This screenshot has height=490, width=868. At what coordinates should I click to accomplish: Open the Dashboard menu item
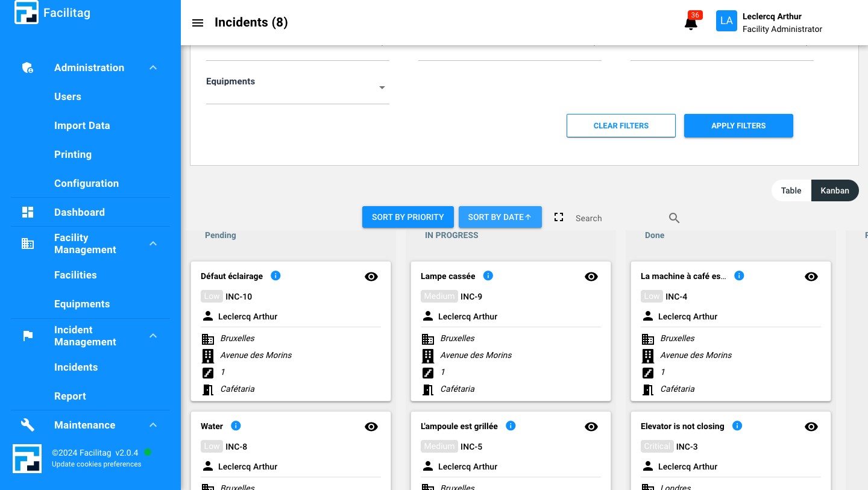79,212
